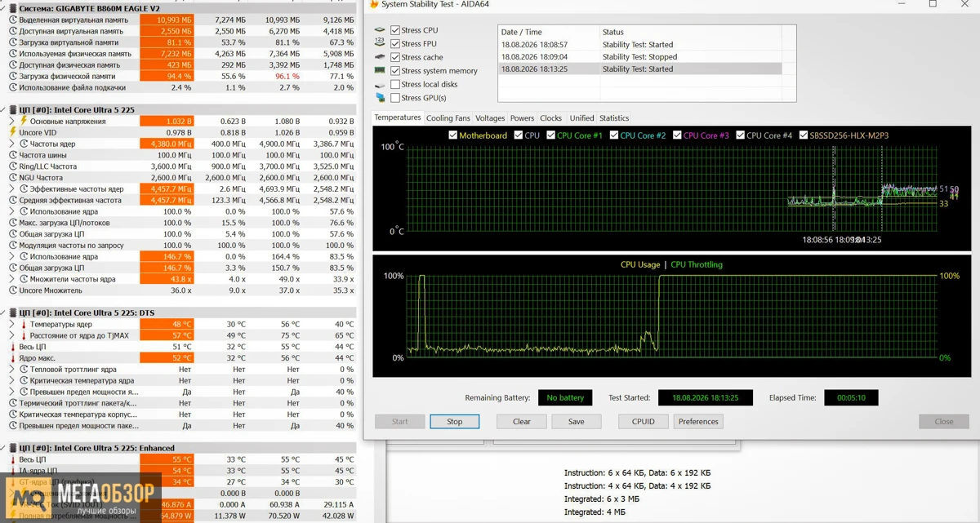980x523 pixels.
Task: Open the Preferences dialog
Action: coord(698,422)
